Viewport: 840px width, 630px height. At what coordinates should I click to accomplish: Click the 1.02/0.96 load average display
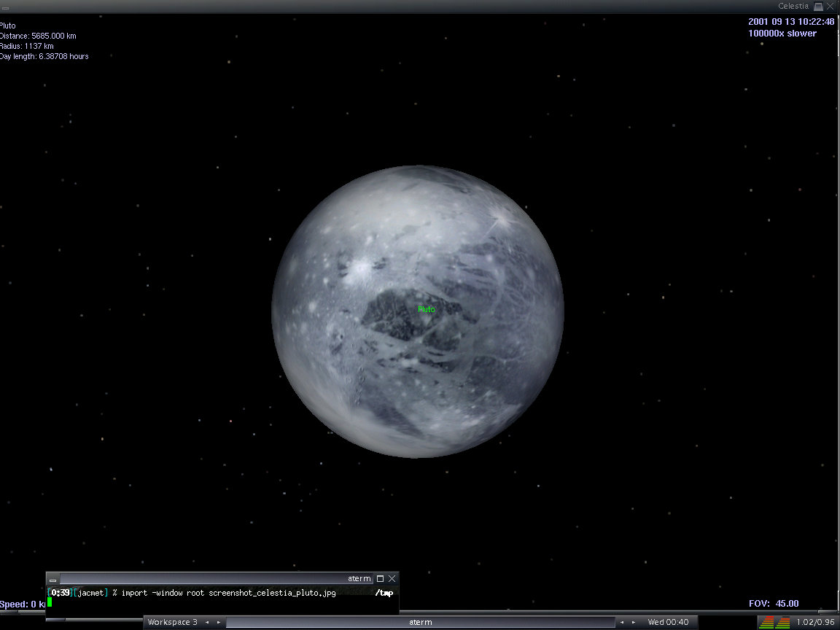(x=814, y=622)
